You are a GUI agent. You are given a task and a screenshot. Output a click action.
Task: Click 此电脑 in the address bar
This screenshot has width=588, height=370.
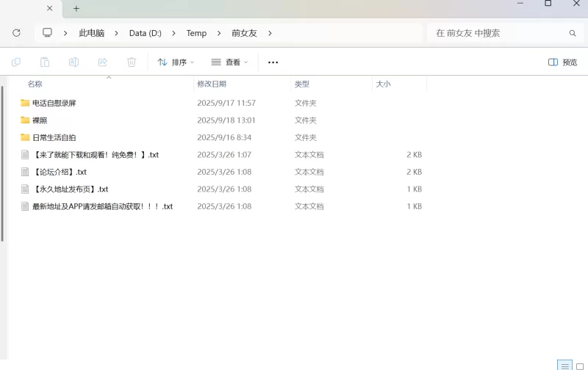click(92, 33)
